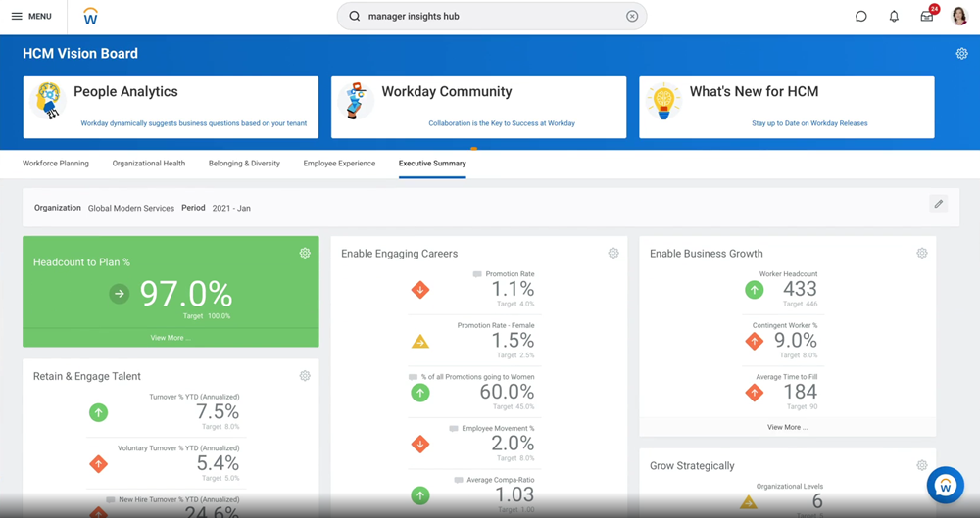Click the search field with manager insights hub
The width and height of the screenshot is (980, 518).
[492, 17]
